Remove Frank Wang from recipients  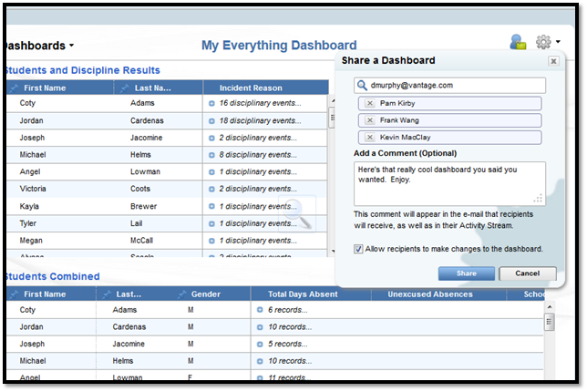[x=369, y=120]
